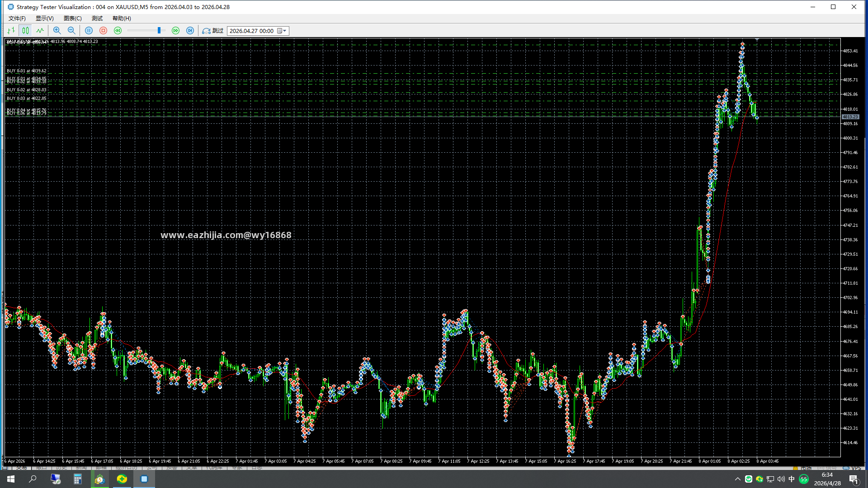Open the calendar dropdown of the date field
The height and width of the screenshot is (488, 868).
282,31
